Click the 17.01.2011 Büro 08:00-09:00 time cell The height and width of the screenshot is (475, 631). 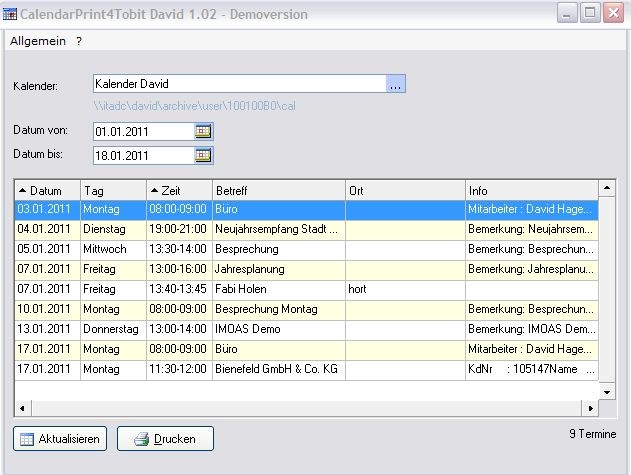179,349
